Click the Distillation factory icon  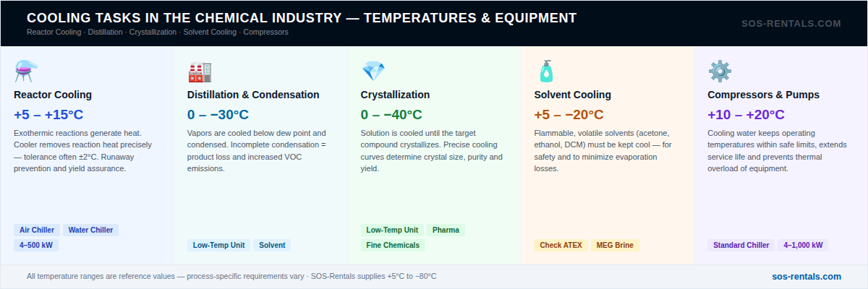[x=199, y=71]
